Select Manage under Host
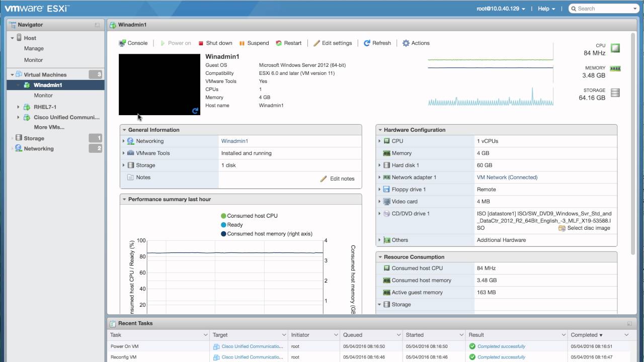Viewport: 644px width, 362px height. point(34,49)
